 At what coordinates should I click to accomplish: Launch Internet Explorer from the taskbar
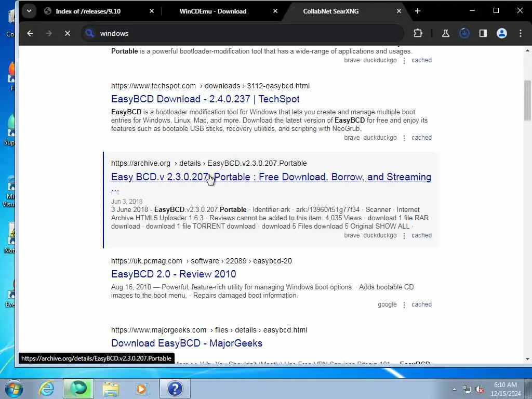(x=46, y=389)
